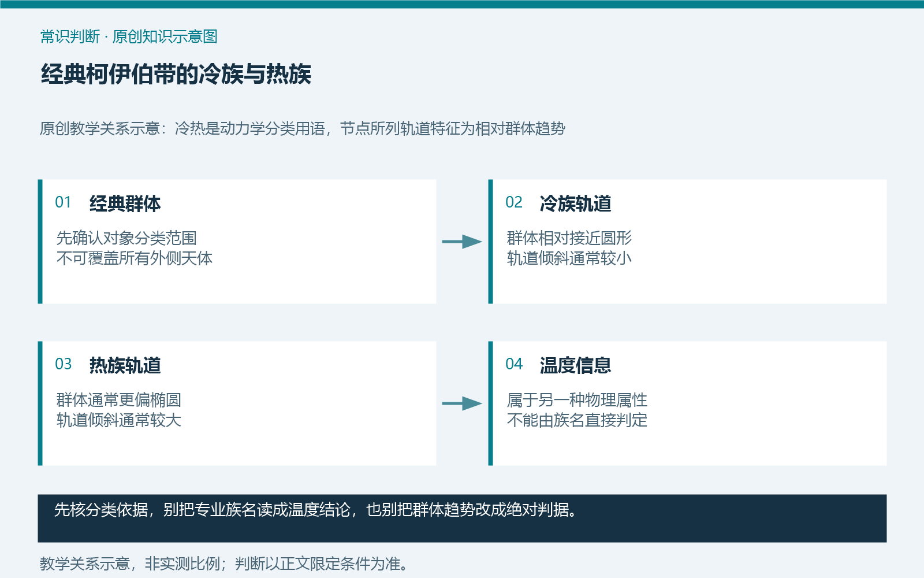Image resolution: width=924 pixels, height=578 pixels.
Task: Click the line 不能由族名直接判定
Action: click(577, 420)
